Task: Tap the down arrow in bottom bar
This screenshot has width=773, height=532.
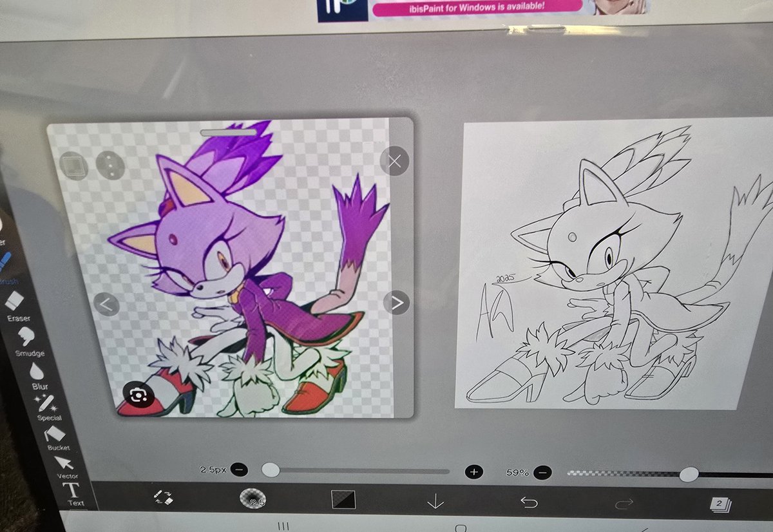Action: coord(435,501)
